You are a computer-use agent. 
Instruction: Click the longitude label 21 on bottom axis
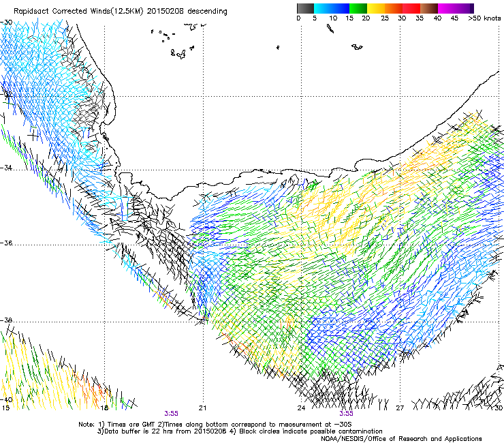(202, 408)
